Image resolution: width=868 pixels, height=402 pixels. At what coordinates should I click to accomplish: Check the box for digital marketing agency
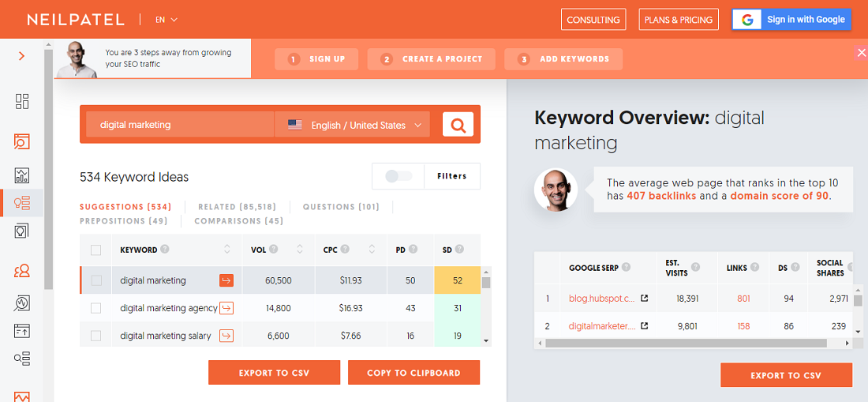[95, 308]
